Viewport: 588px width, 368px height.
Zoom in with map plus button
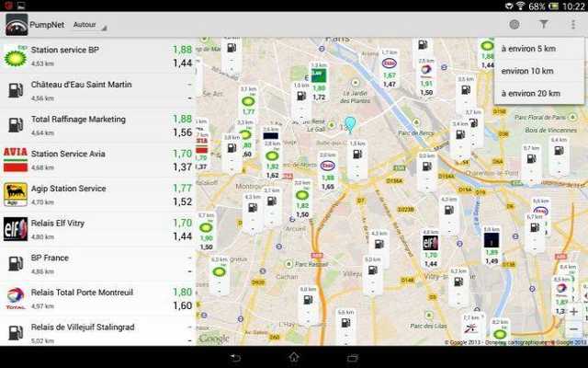[573, 311]
